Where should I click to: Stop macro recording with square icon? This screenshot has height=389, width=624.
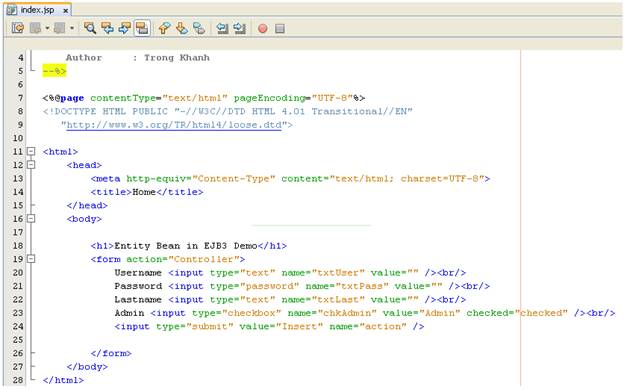(x=280, y=28)
